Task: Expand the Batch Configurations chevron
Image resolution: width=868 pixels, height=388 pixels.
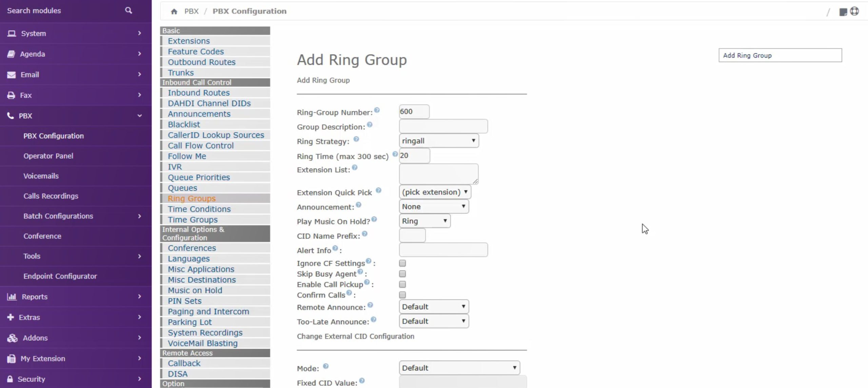Action: coord(139,216)
